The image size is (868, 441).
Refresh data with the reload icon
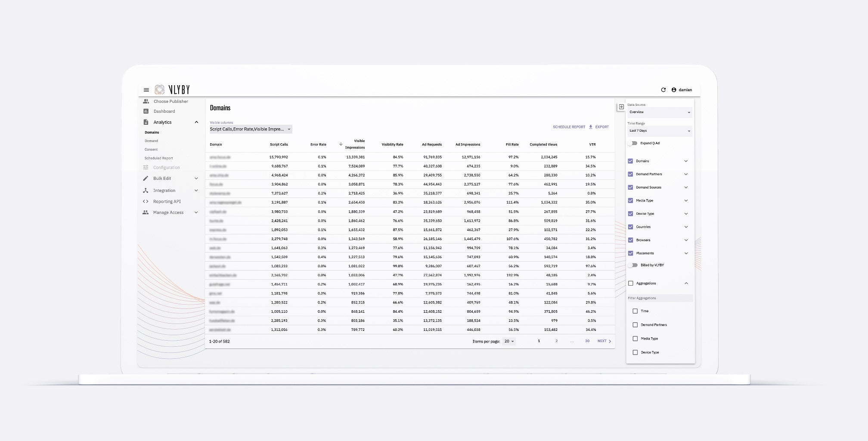coord(663,90)
